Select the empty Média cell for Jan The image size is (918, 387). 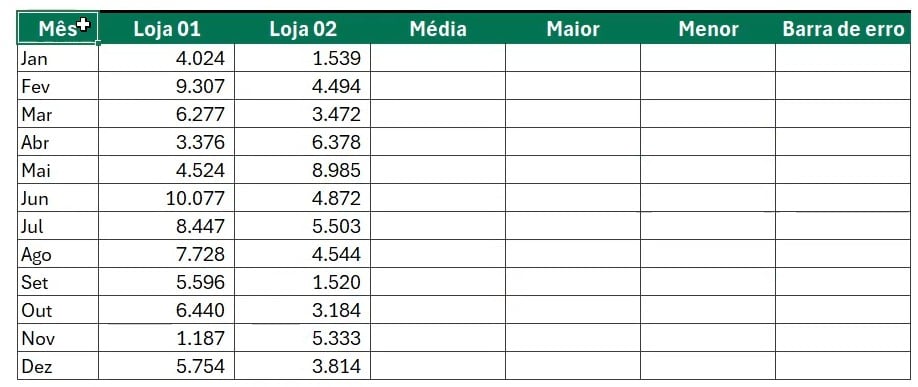tap(438, 58)
